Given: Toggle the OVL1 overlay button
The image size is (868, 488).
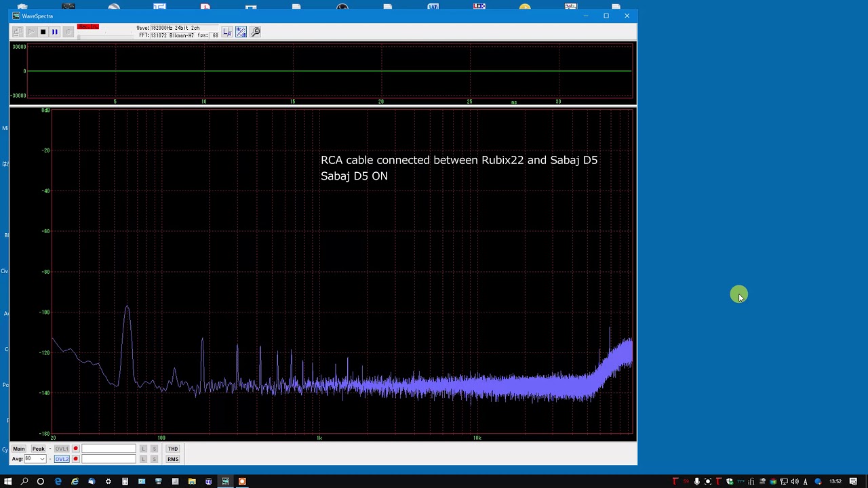Looking at the screenshot, I should (62, 449).
